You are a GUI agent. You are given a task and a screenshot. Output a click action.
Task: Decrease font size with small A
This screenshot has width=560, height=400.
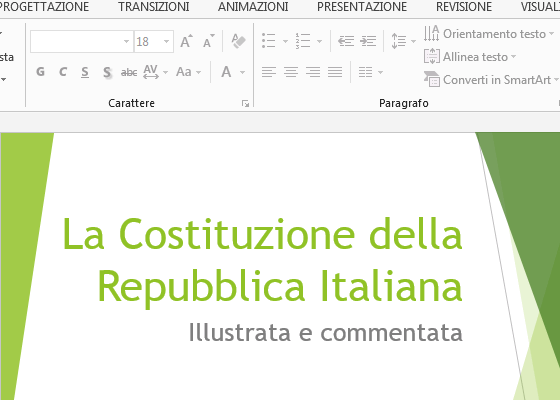pos(208,41)
